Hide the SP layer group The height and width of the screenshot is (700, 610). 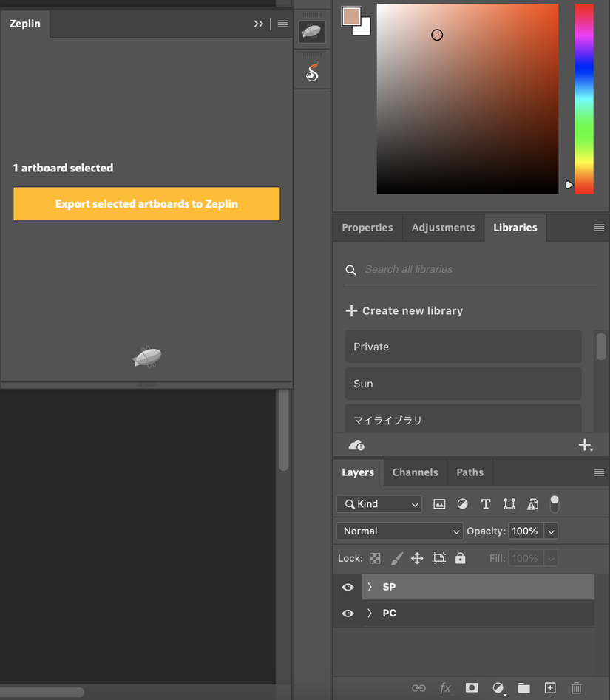348,587
